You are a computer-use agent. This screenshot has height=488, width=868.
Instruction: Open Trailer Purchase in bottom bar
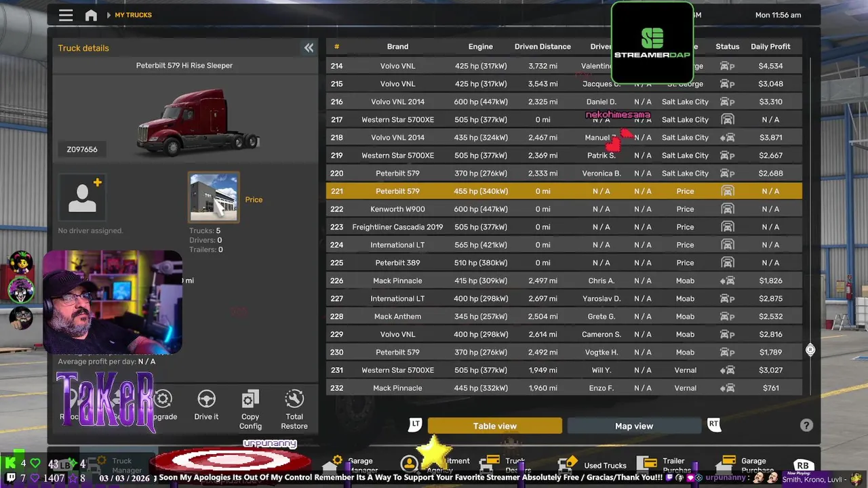(x=665, y=465)
